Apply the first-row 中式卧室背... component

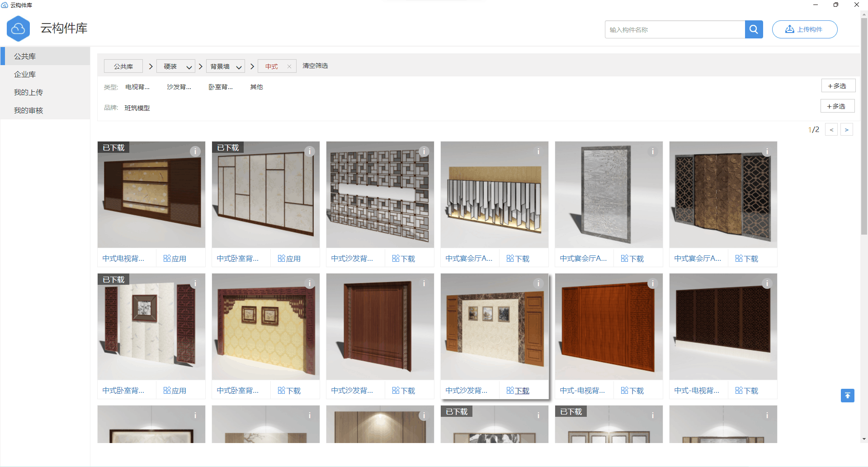coord(289,259)
